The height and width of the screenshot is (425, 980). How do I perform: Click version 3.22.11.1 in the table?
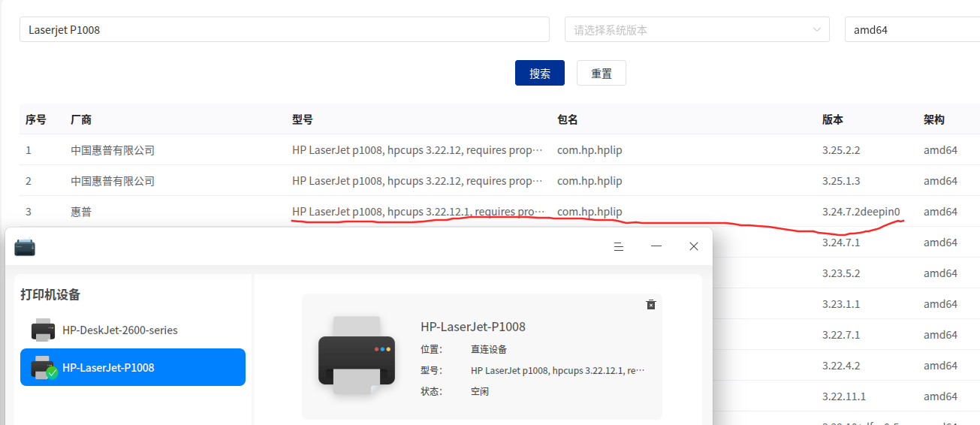[x=844, y=396]
